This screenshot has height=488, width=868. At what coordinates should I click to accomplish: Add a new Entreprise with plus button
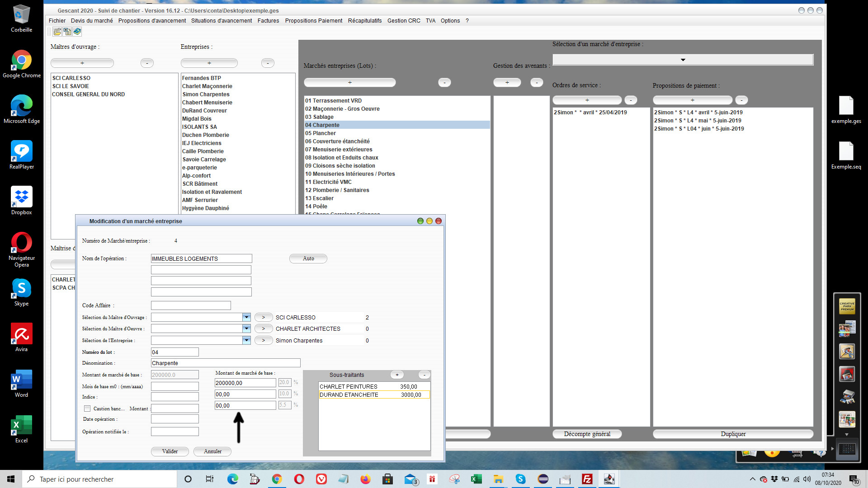pyautogui.click(x=209, y=63)
